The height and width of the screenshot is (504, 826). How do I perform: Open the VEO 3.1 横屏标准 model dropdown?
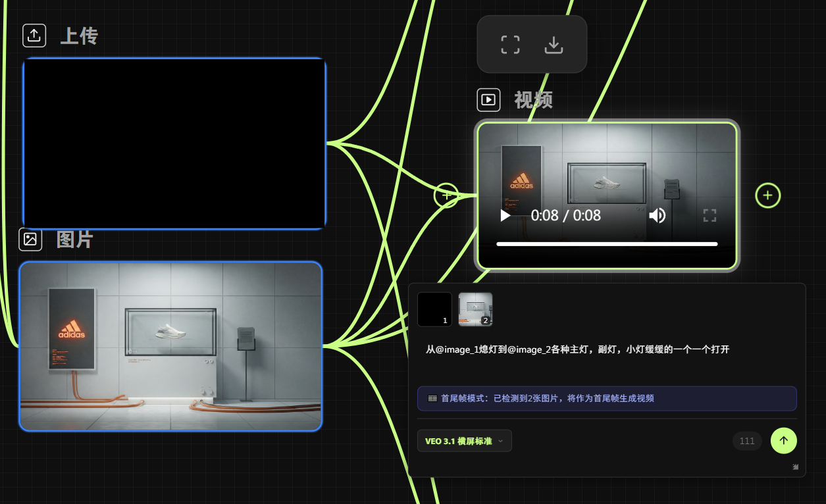pyautogui.click(x=464, y=441)
